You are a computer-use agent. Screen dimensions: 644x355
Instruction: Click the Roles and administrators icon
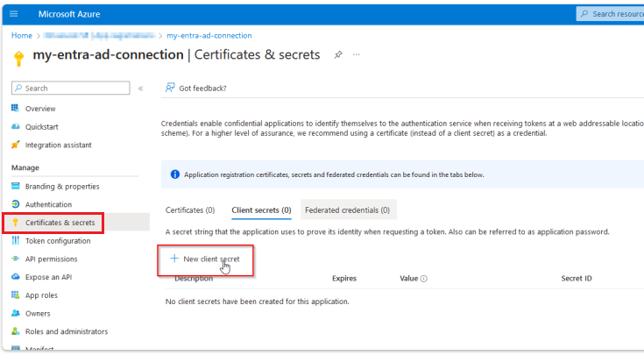pos(15,331)
